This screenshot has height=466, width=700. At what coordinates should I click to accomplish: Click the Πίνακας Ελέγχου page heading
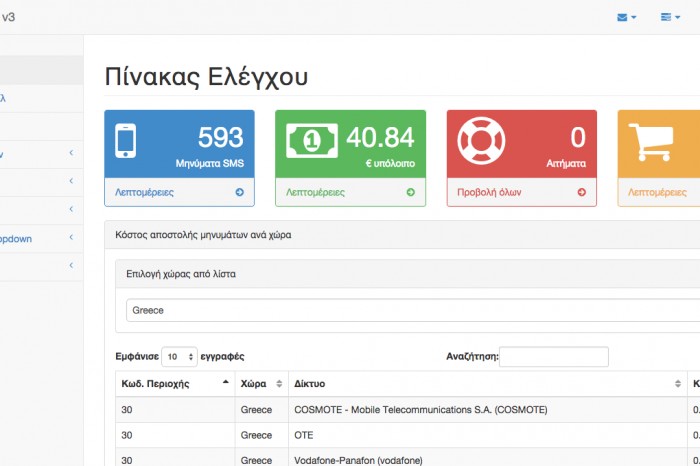(206, 76)
